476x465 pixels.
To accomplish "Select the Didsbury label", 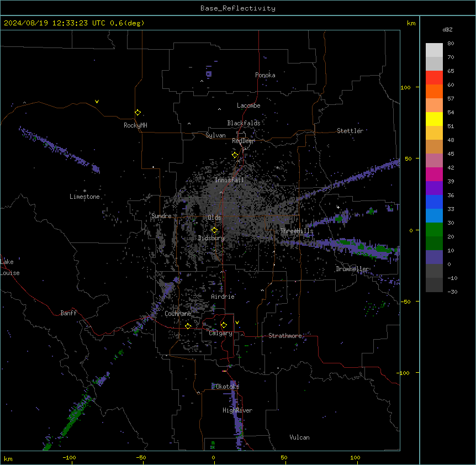I will [211, 238].
